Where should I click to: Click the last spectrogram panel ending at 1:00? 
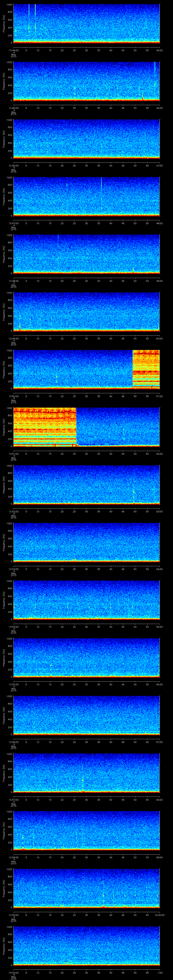86,945
